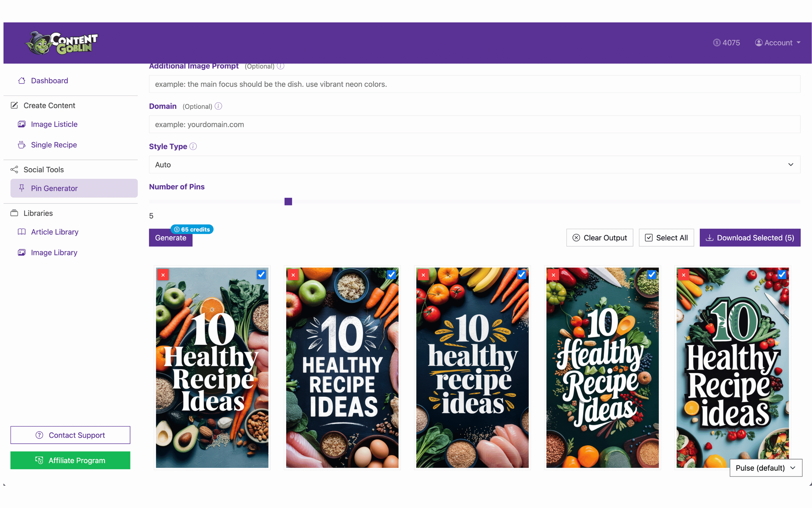Open the Pulse (default) theme dropdown

coord(765,468)
